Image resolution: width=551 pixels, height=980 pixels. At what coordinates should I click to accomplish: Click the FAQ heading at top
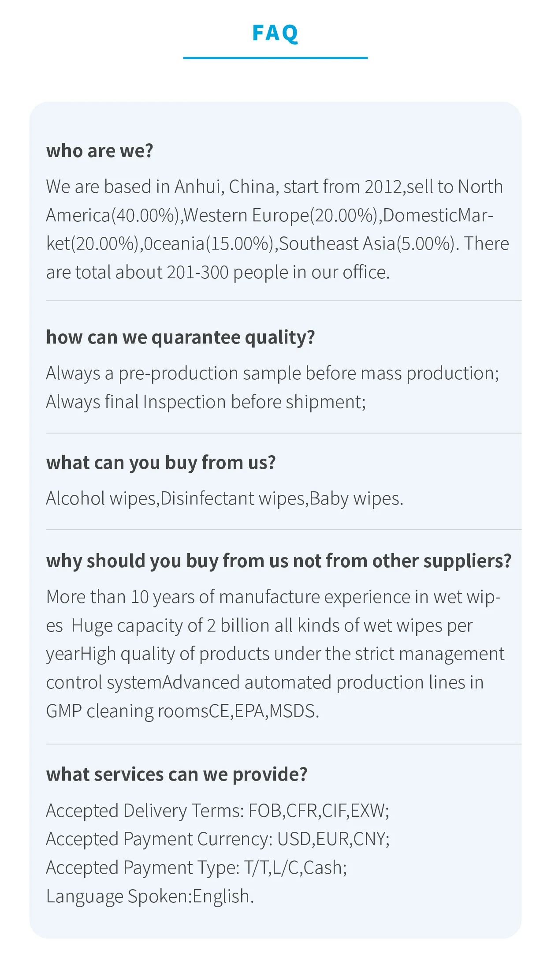point(275,33)
